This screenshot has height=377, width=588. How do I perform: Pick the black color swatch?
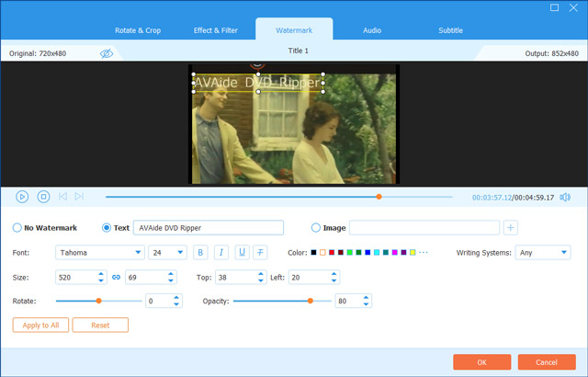tap(313, 253)
